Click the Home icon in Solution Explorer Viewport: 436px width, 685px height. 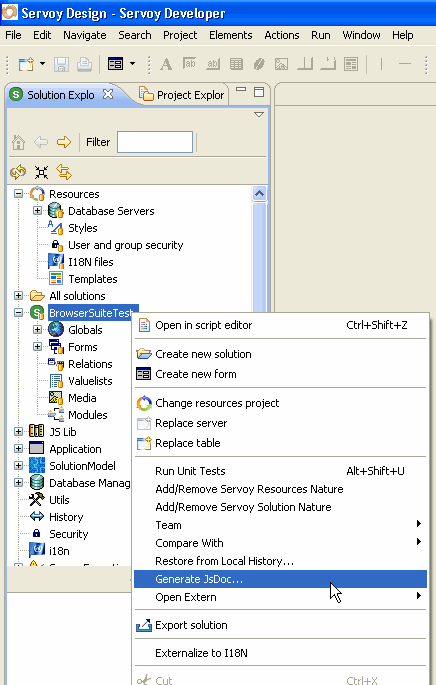(x=18, y=142)
